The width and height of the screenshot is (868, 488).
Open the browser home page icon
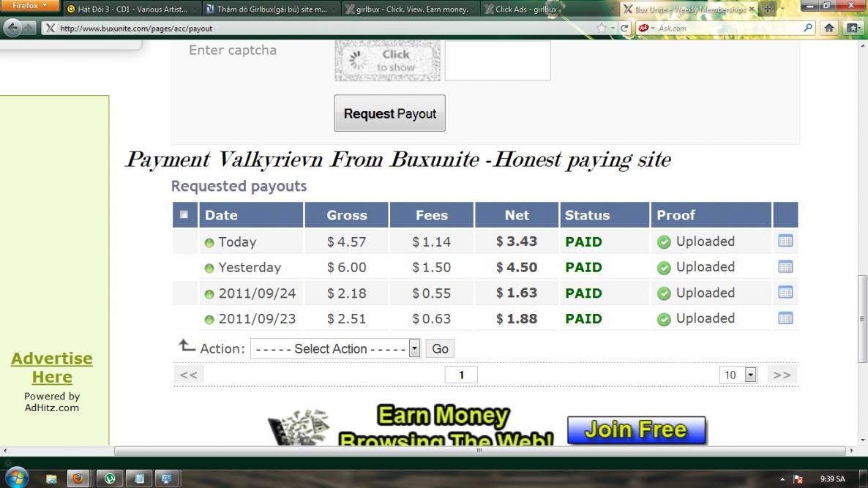tap(828, 28)
